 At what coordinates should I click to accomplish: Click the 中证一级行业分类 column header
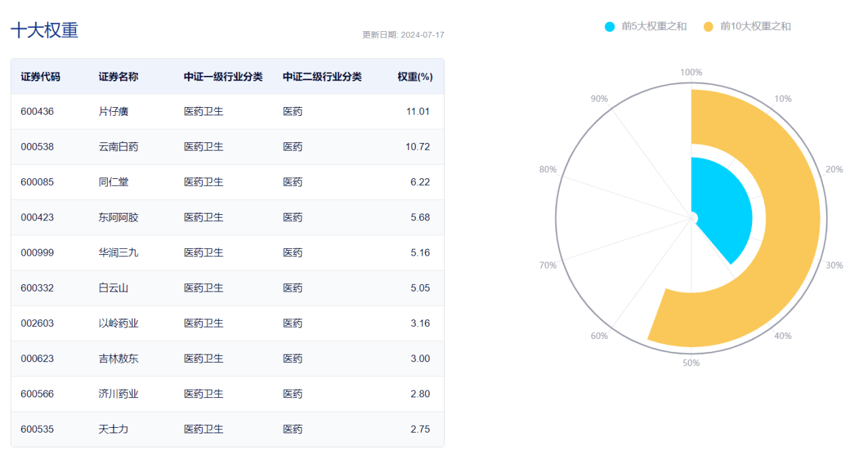click(x=223, y=77)
